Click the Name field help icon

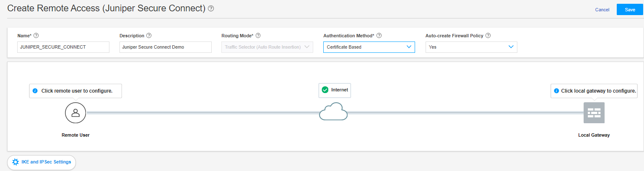coord(36,36)
